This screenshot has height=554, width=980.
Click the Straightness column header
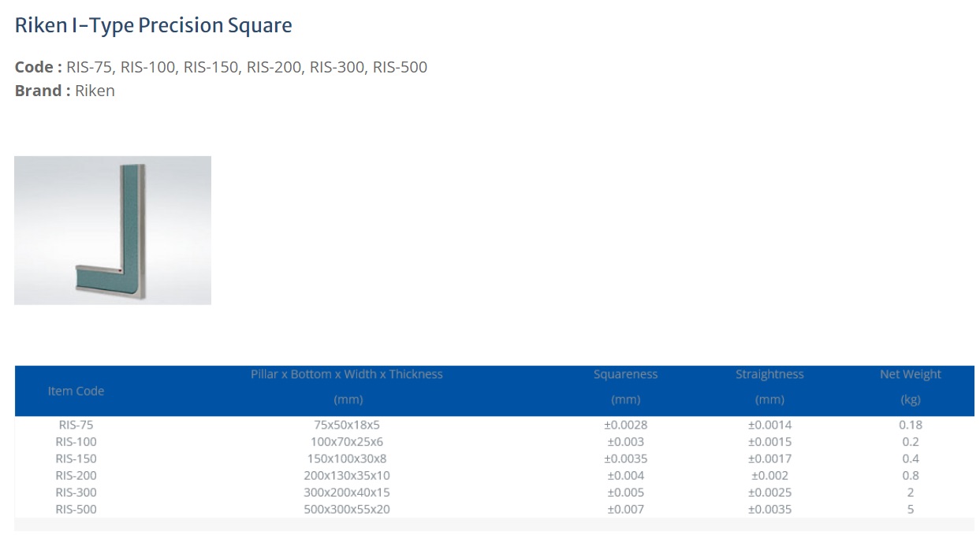[769, 374]
